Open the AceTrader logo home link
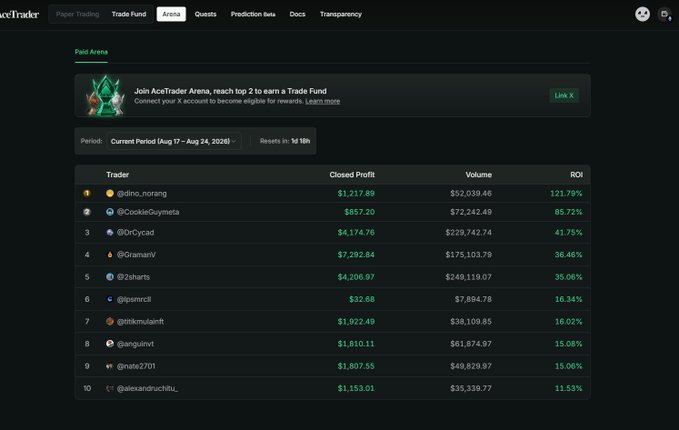Viewport: 679px width, 430px height. coord(19,14)
